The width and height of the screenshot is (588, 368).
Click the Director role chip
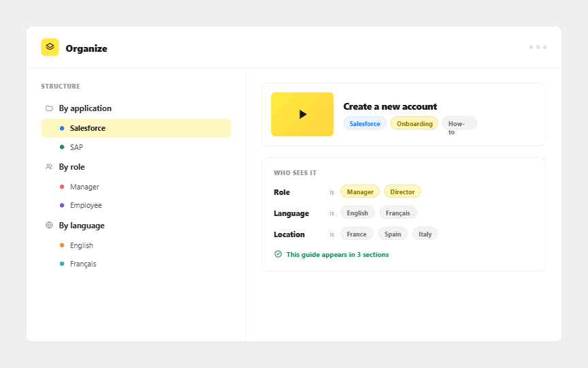tap(402, 192)
